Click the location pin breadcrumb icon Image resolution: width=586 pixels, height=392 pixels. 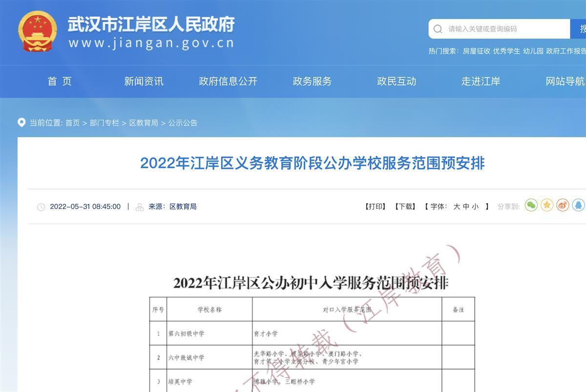21,123
